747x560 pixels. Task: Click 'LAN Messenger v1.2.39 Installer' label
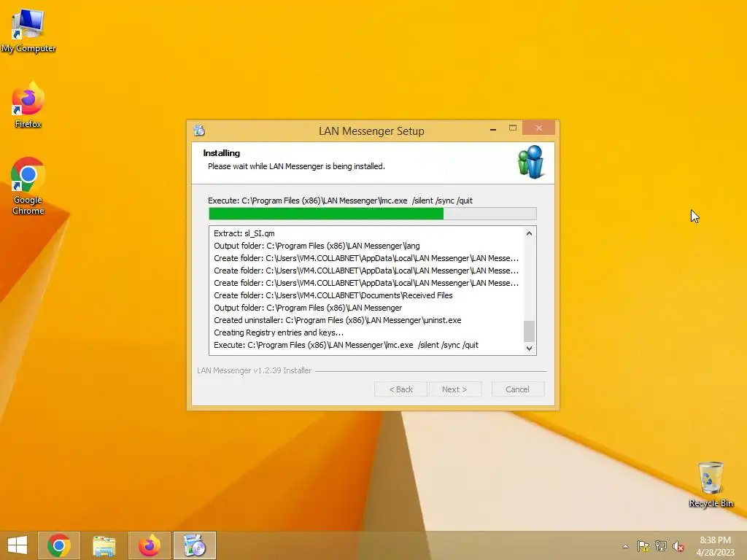tap(254, 370)
